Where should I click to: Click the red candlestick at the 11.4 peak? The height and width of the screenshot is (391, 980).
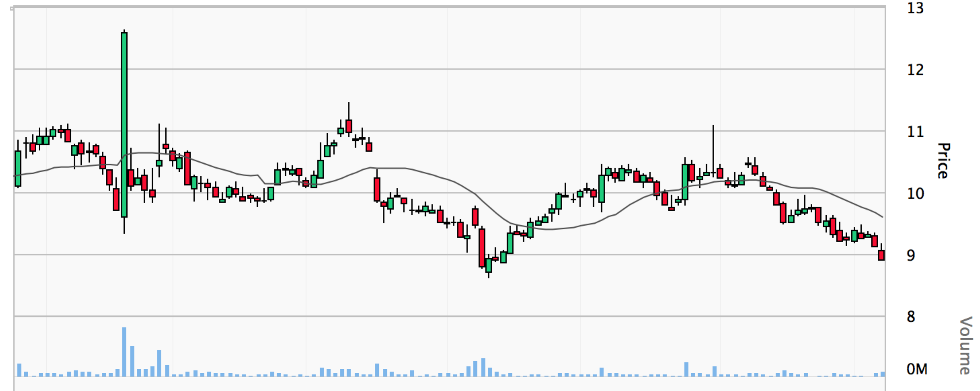click(349, 126)
